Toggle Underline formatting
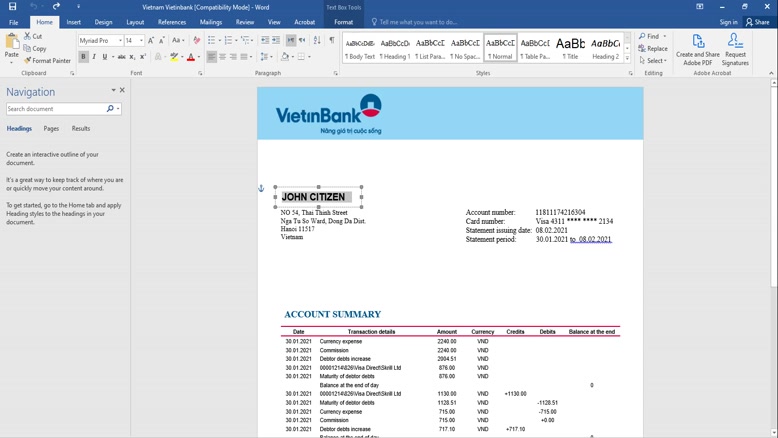Screen dimensions: 778x438 (105, 57)
